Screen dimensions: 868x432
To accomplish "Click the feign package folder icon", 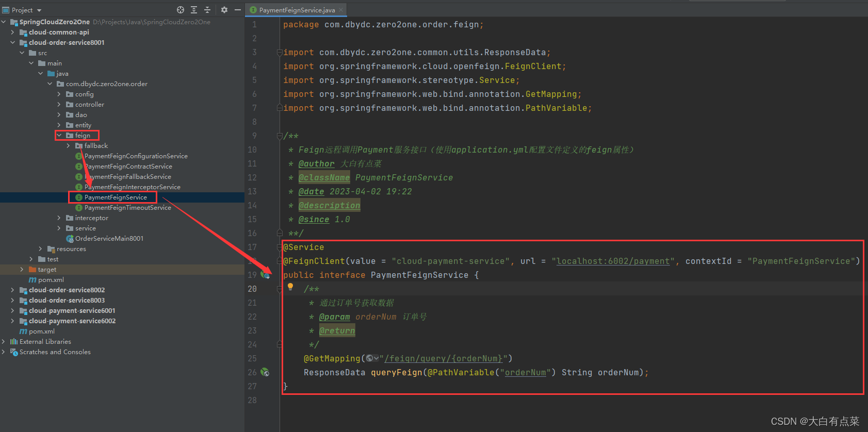I will tap(70, 136).
